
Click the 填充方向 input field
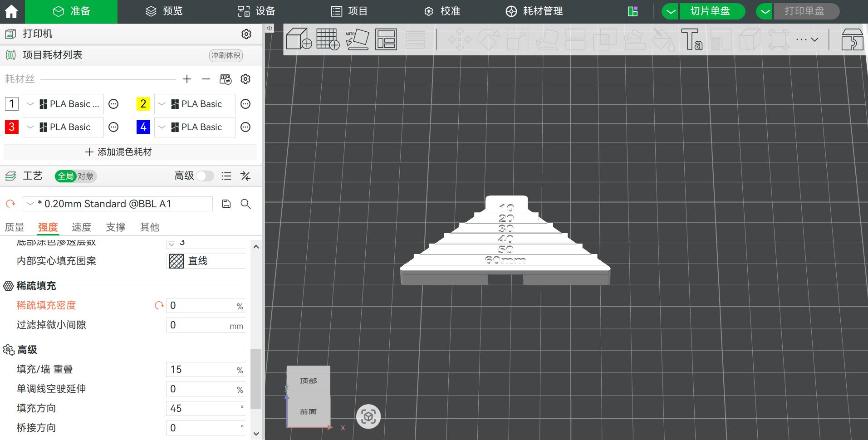coord(206,408)
